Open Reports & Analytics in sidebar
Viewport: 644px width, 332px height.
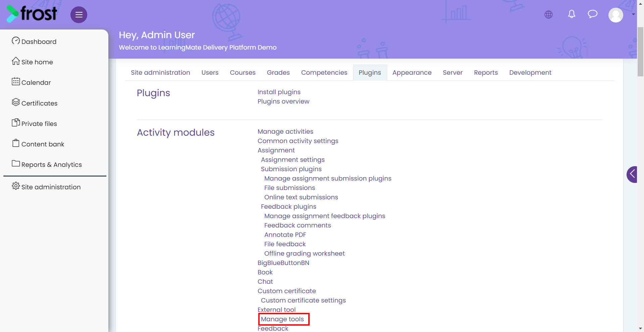point(47,164)
